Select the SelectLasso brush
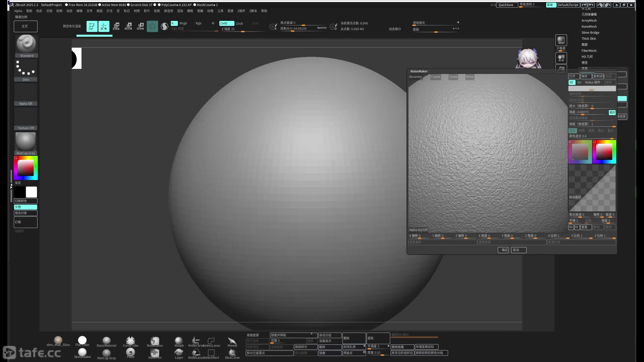Image resolution: width=644 pixels, height=362 pixels. (x=211, y=342)
